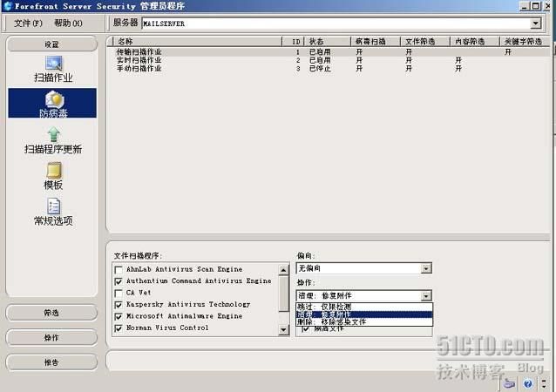556x392 pixels.
Task: Click the status bar grip arrows icon
Action: [x=544, y=383]
